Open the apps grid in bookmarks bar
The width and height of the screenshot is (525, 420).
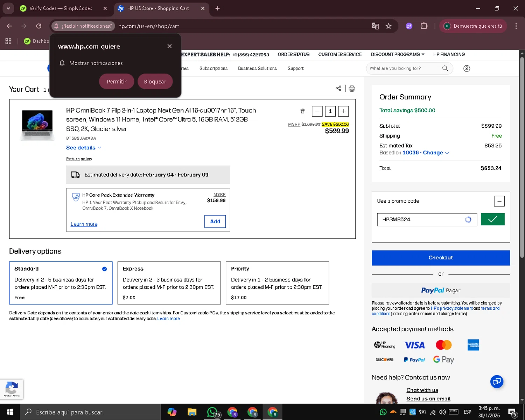[8, 41]
